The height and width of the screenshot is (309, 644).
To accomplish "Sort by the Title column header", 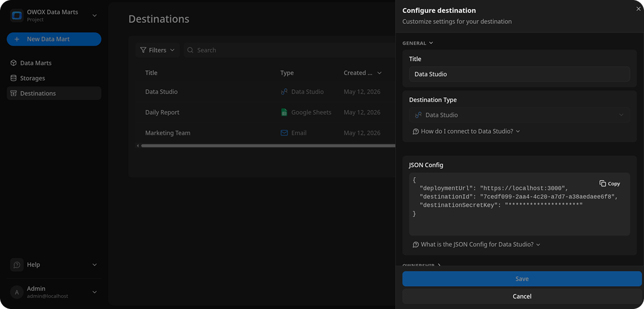I will (151, 73).
